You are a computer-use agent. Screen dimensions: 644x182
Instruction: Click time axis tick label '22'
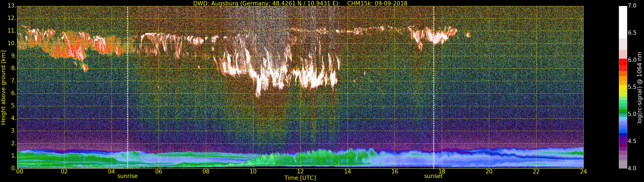(536, 172)
